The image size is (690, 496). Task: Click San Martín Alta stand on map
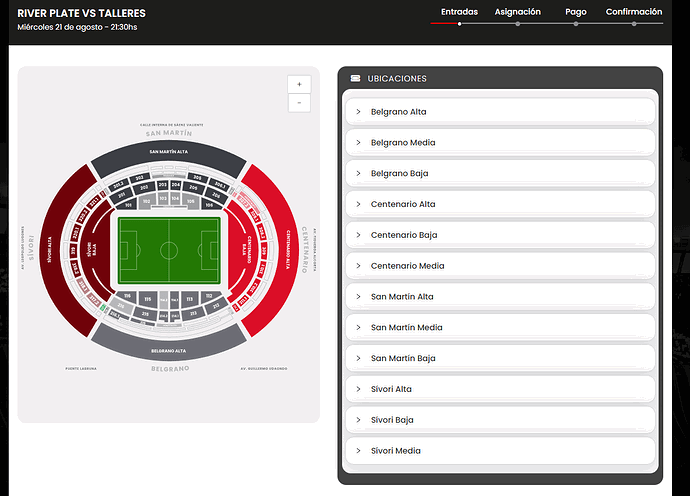point(169,155)
